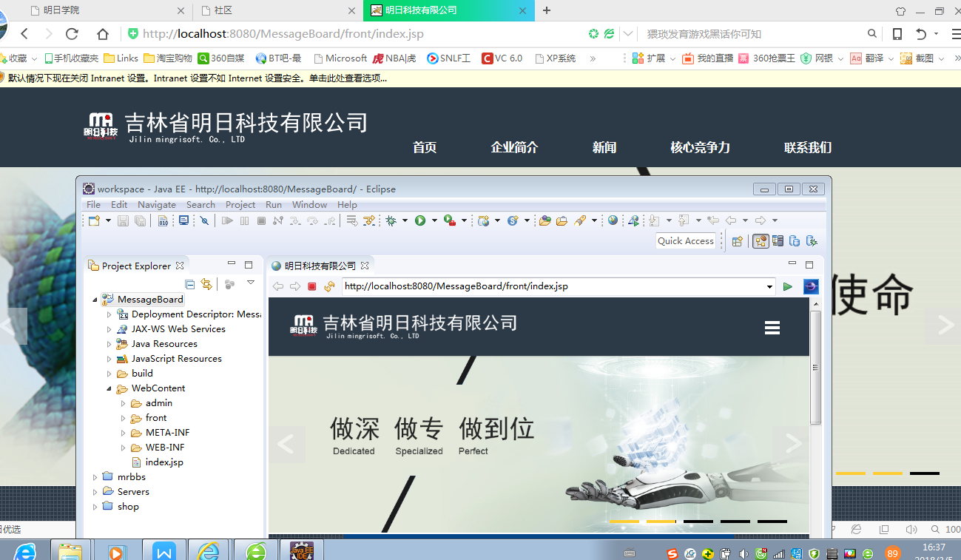Click back arrow in Eclipse internal browser
Viewport: 961px width, 560px height.
(x=278, y=286)
